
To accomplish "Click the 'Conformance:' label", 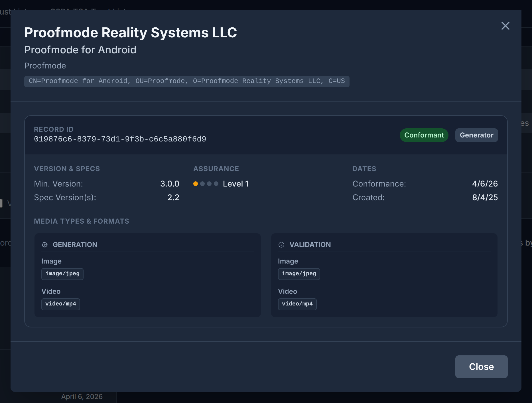I will (x=379, y=184).
